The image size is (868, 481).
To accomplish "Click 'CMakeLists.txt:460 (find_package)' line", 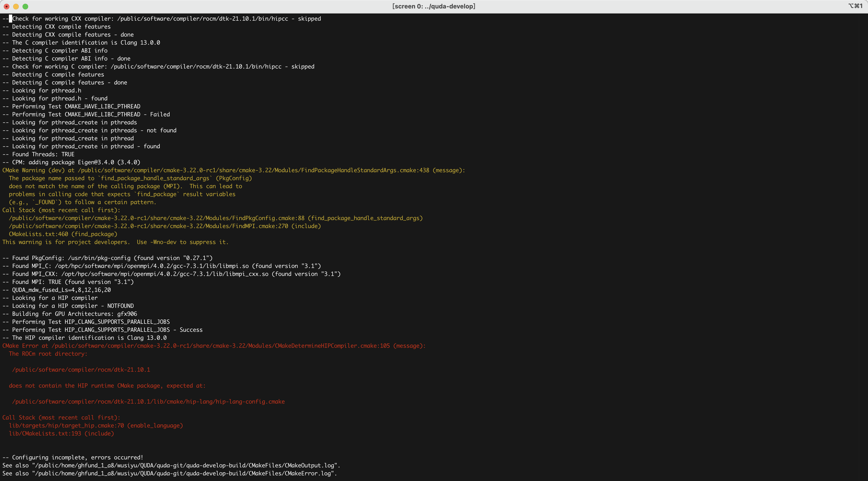I will [63, 234].
